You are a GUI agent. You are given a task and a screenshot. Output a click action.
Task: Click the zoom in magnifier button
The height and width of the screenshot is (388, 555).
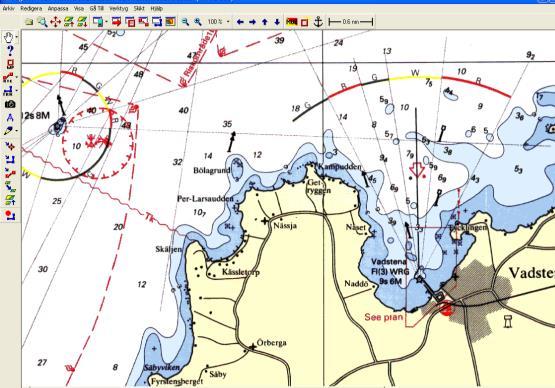[x=198, y=22]
